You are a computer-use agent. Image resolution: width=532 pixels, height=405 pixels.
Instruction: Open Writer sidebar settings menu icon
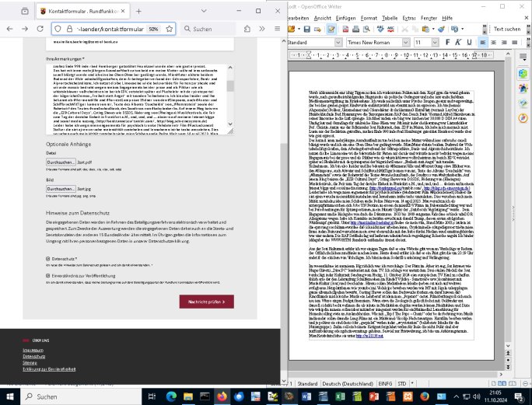click(x=523, y=57)
